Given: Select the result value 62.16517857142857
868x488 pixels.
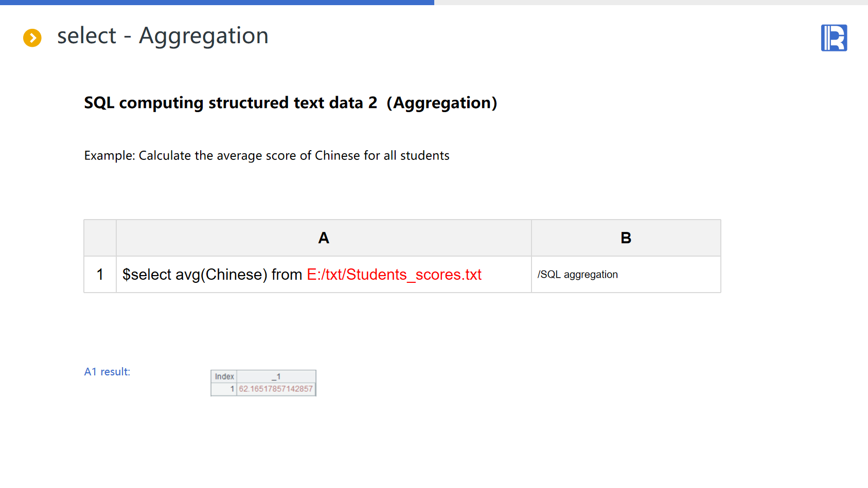Looking at the screenshot, I should click(276, 389).
